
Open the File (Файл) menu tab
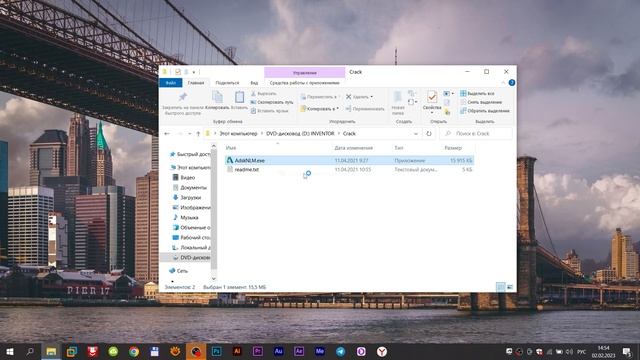coord(171,83)
